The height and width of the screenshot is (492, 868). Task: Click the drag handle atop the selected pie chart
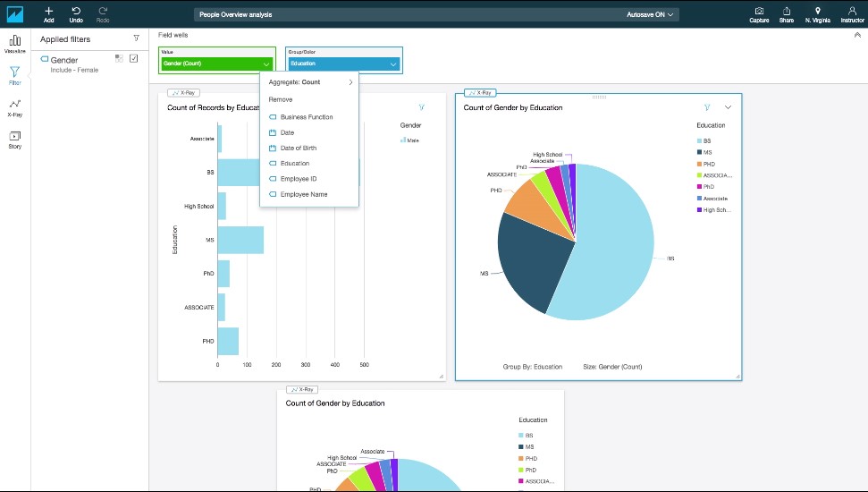click(x=599, y=97)
